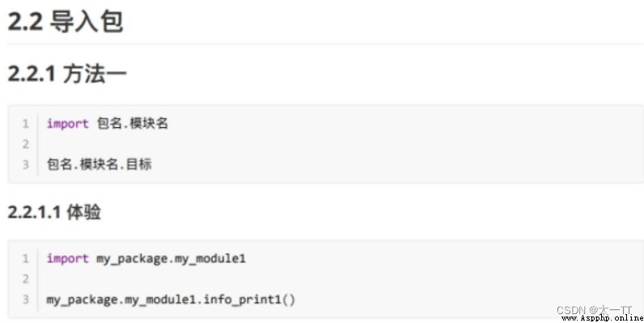The height and width of the screenshot is (323, 644).
Task: Click the CSDN @太一TT watermark
Action: tap(594, 309)
